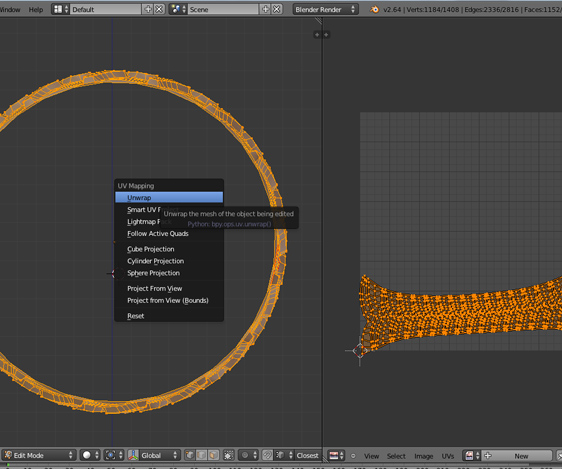
Task: Open the viewport shading selector
Action: [90, 455]
